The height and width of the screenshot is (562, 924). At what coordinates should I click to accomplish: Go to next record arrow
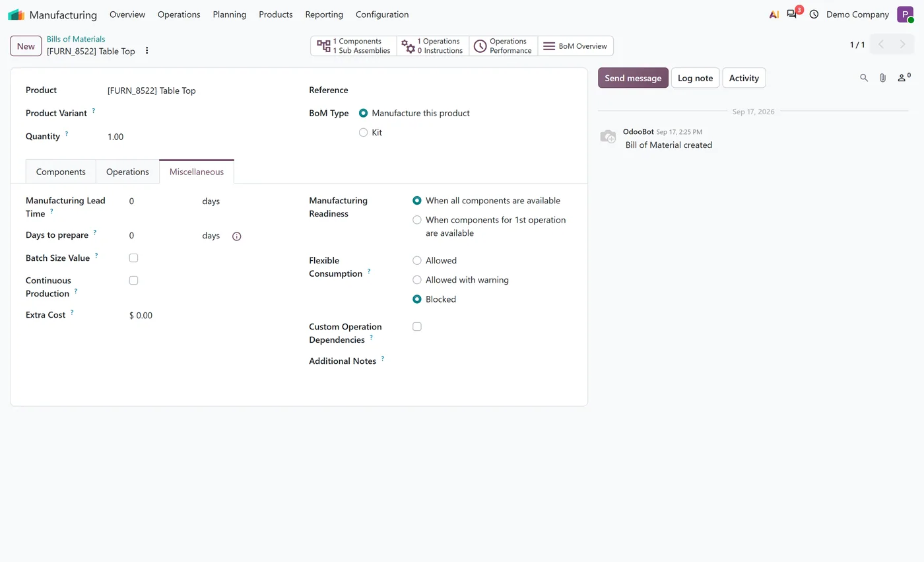point(902,45)
